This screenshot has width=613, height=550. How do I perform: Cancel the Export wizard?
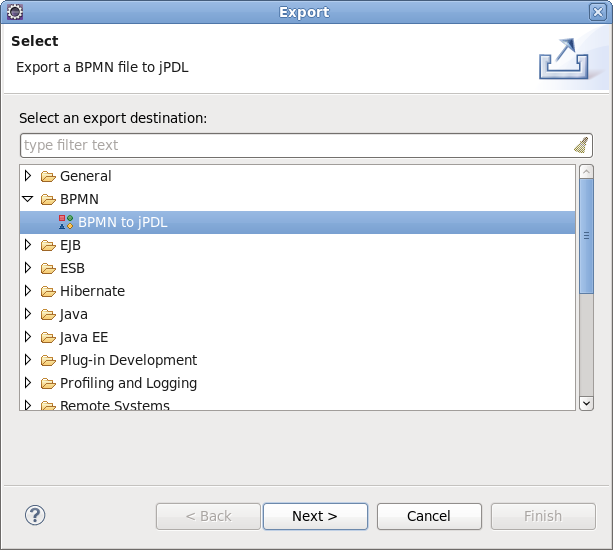(429, 516)
